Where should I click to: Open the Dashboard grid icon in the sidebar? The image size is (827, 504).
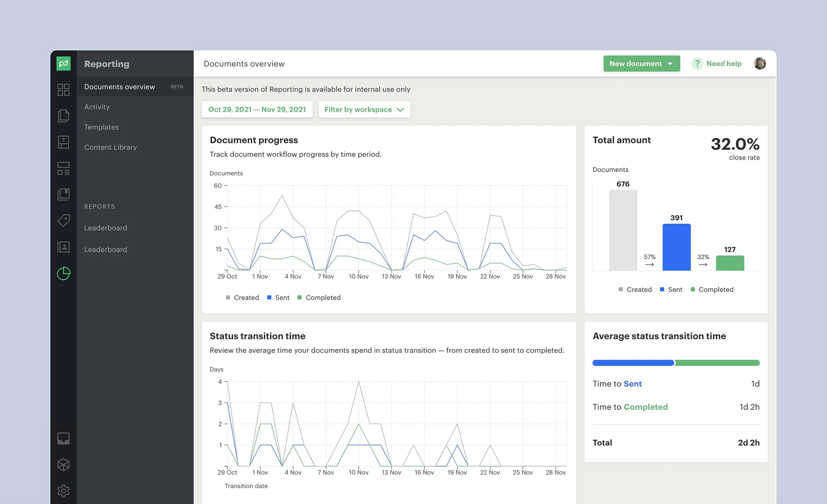[64, 90]
